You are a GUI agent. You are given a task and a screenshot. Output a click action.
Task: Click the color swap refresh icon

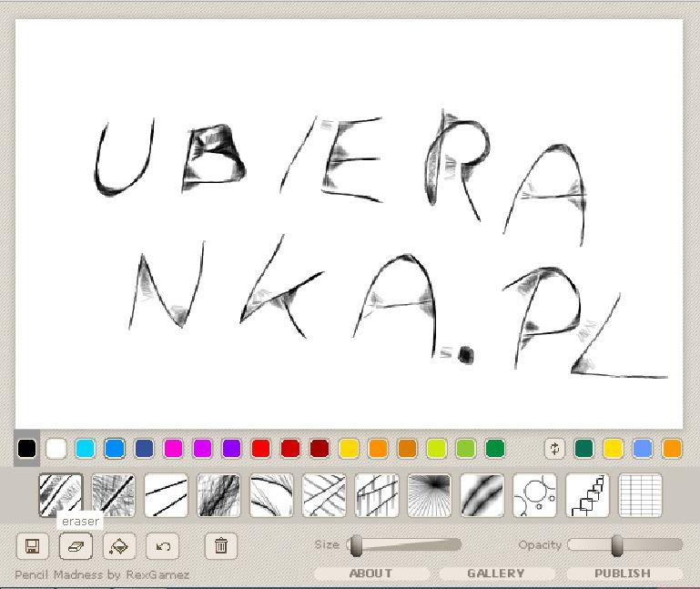(554, 449)
